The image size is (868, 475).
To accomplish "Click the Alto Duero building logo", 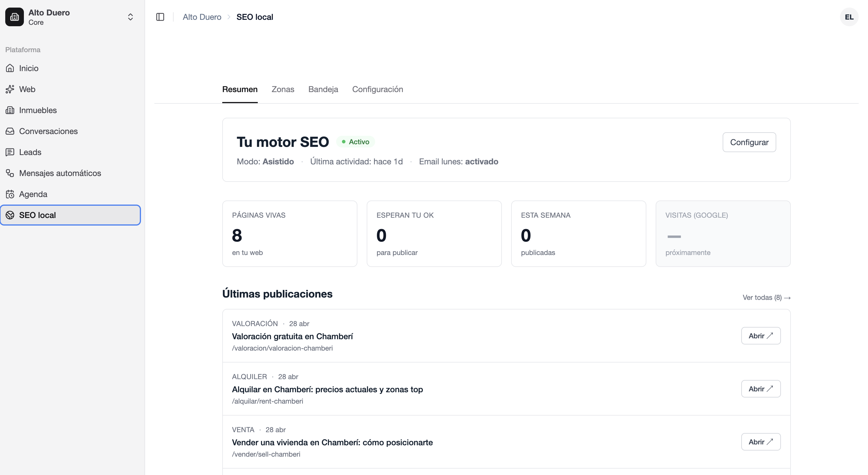I will click(x=15, y=17).
